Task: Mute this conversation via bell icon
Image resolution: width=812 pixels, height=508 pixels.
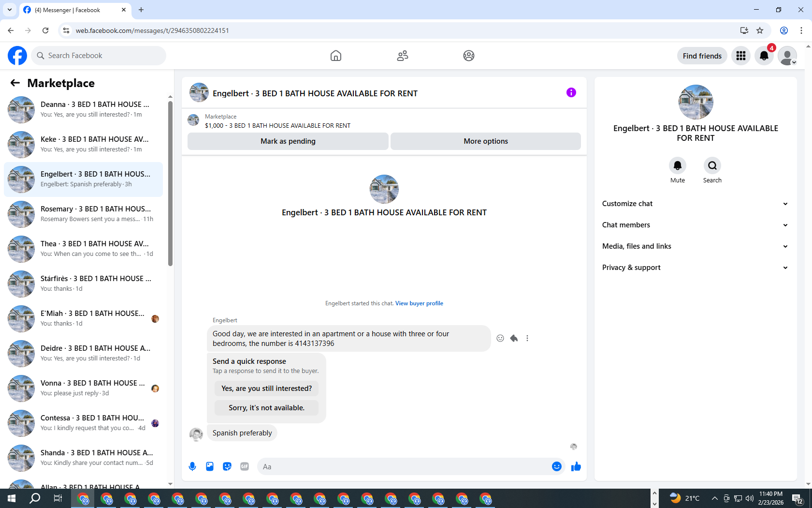Action: (x=678, y=165)
